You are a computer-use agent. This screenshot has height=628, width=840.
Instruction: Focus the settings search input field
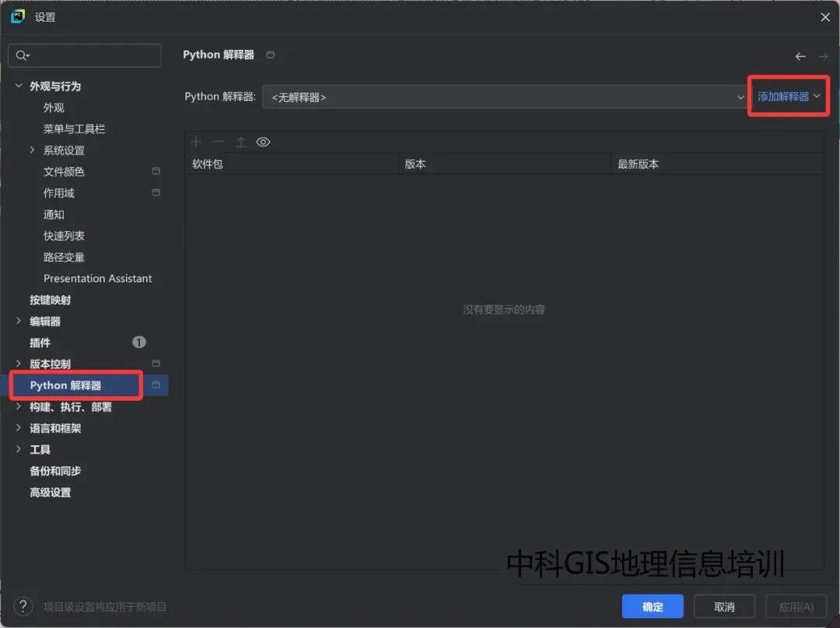[85, 55]
